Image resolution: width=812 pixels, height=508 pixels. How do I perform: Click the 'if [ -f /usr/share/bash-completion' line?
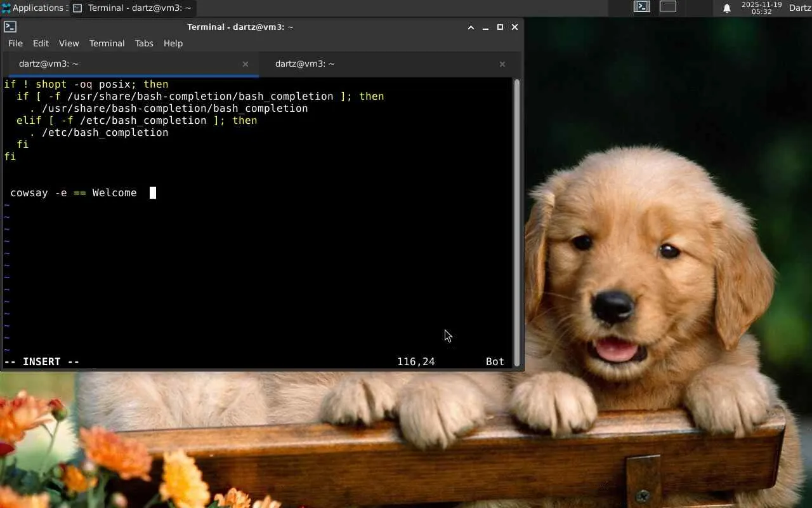(200, 97)
